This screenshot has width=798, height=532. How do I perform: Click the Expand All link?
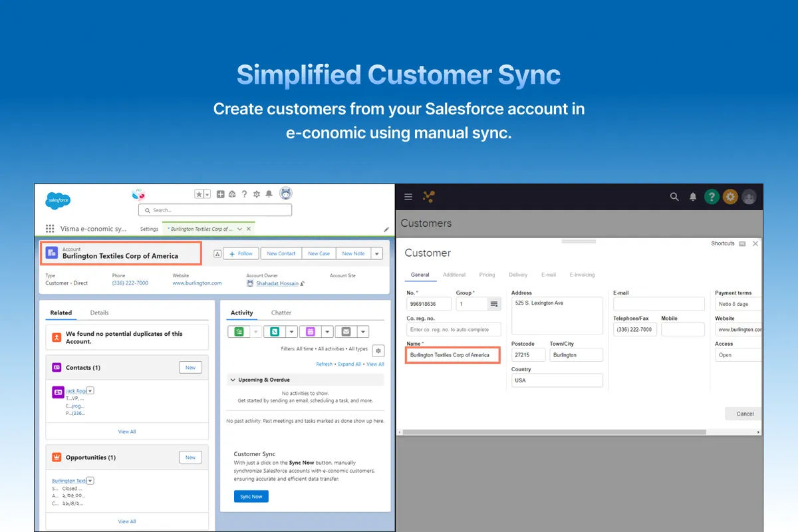tap(350, 364)
